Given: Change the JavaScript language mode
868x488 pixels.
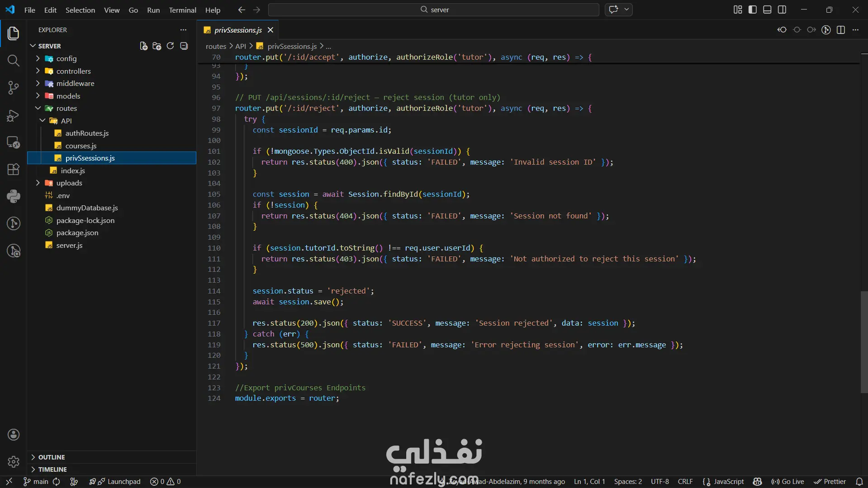Looking at the screenshot, I should pyautogui.click(x=729, y=482).
